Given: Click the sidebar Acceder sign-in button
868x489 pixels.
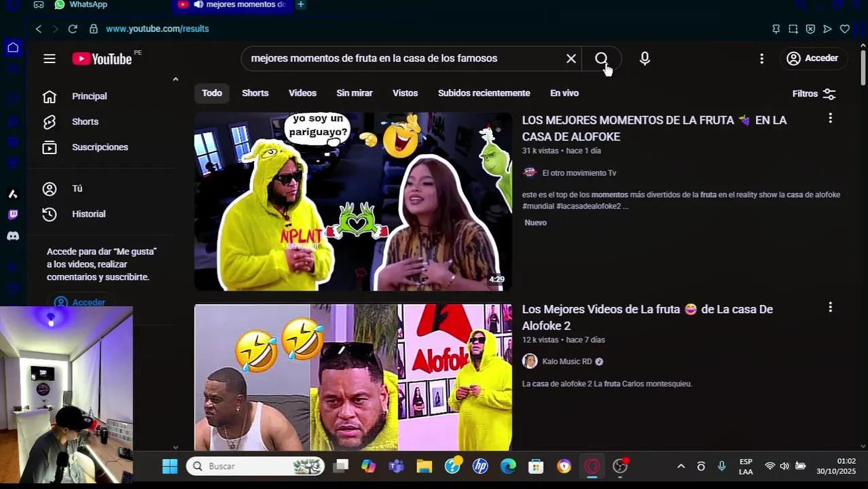Looking at the screenshot, I should coord(80,302).
